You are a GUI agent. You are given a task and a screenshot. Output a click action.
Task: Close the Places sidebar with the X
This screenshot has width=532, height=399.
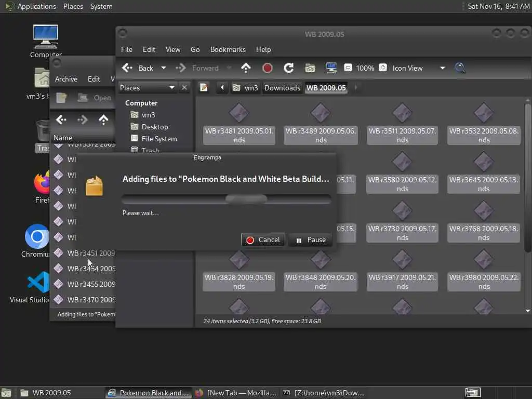(184, 88)
